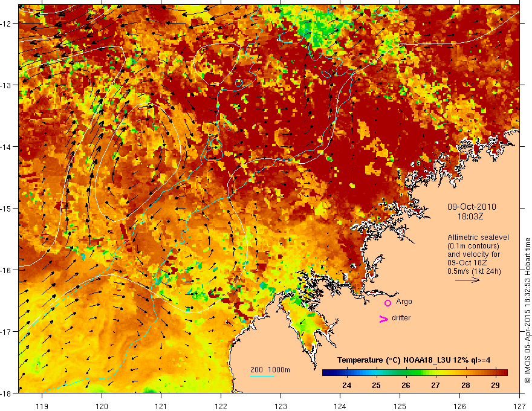Viewport: 532px width, 411px height.
Task: Click the latitude axis label -12
Action: 6,24
